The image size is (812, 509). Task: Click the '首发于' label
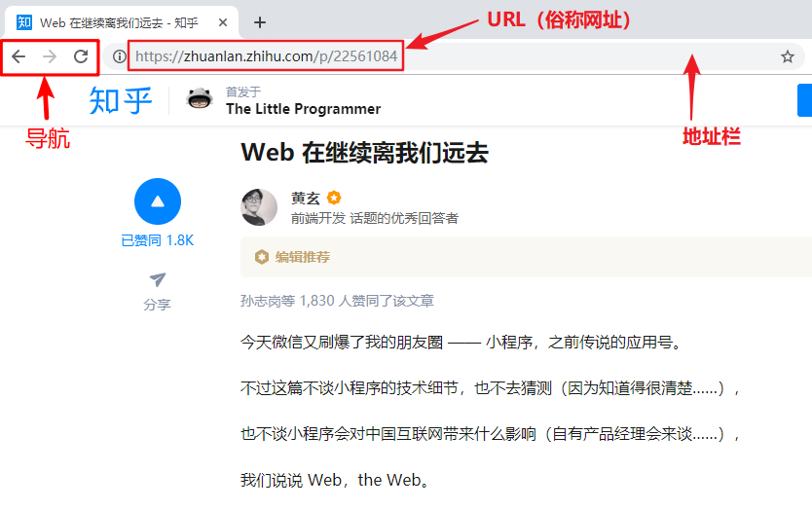[242, 92]
